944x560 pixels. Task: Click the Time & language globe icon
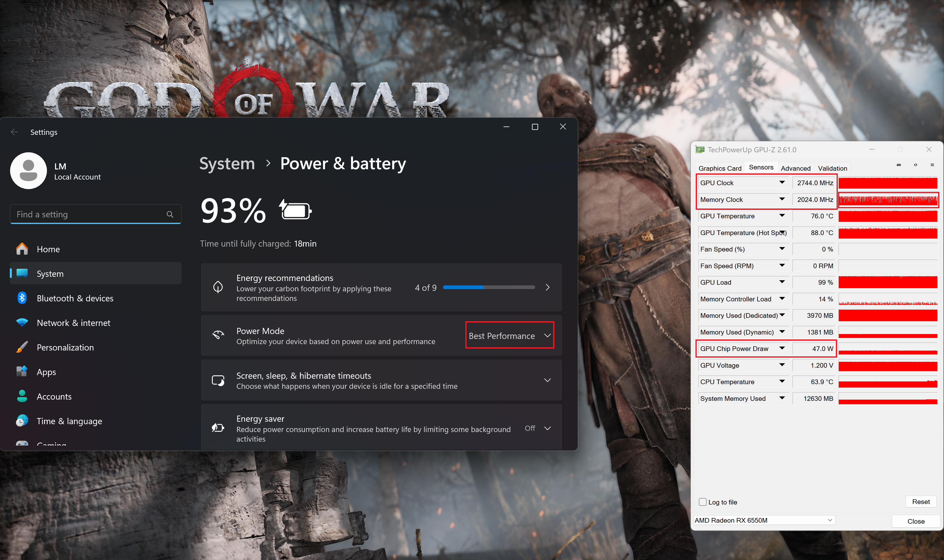point(22,421)
